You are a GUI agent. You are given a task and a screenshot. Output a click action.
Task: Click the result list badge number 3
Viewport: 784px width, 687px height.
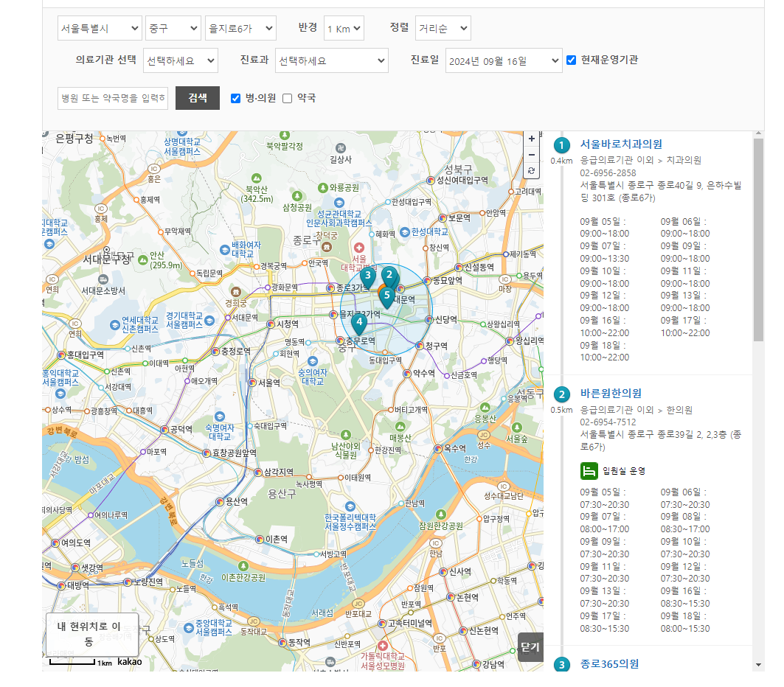click(x=561, y=664)
